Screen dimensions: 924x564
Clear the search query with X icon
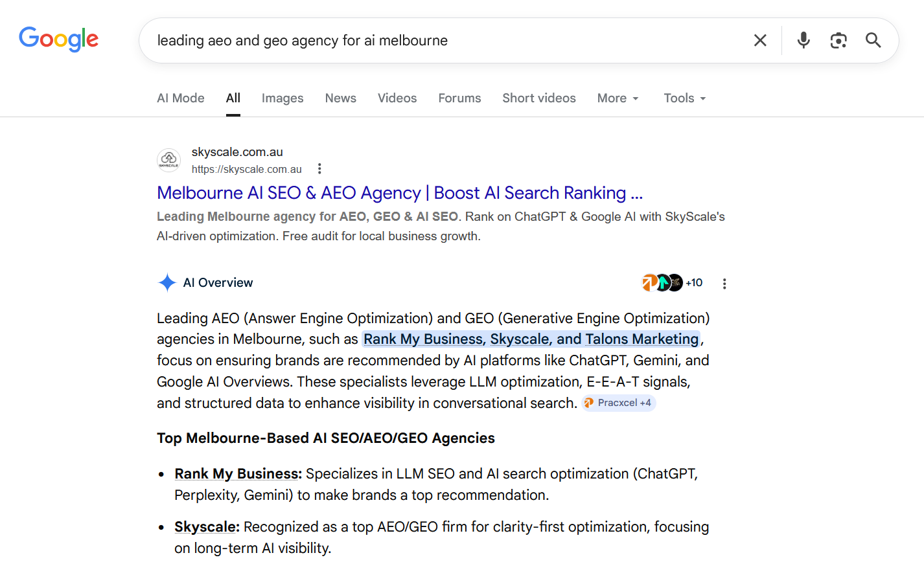[760, 40]
